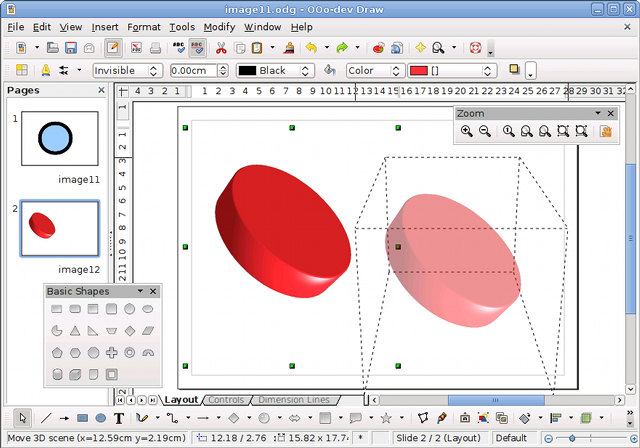Image resolution: width=640 pixels, height=448 pixels.
Task: Select the pentagon shape in Basic Shapes
Action: coord(58,352)
